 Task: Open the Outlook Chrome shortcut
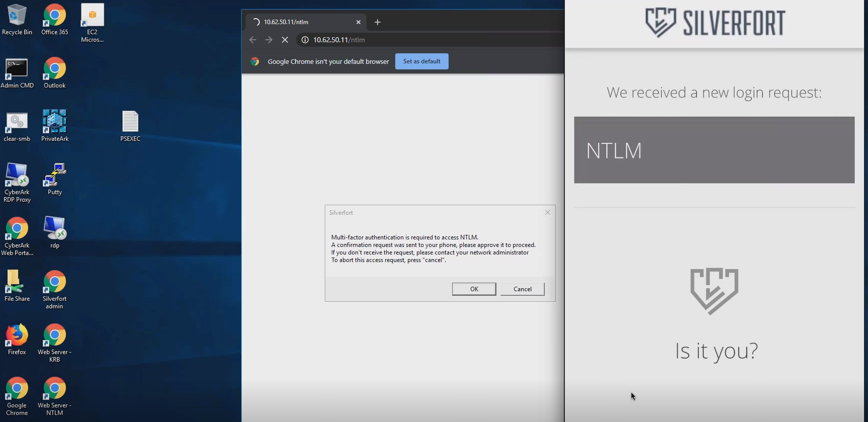[x=54, y=73]
